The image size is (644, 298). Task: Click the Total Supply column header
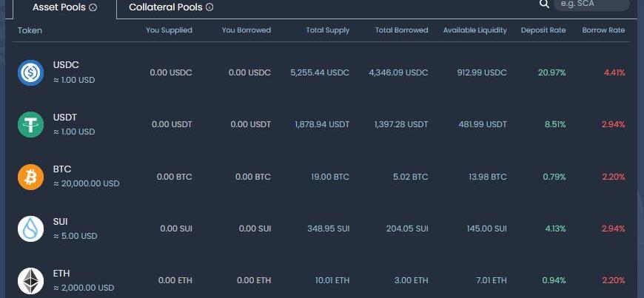[327, 30]
